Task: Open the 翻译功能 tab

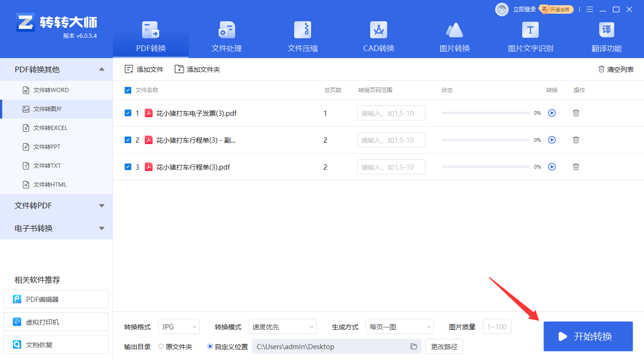Action: [607, 37]
